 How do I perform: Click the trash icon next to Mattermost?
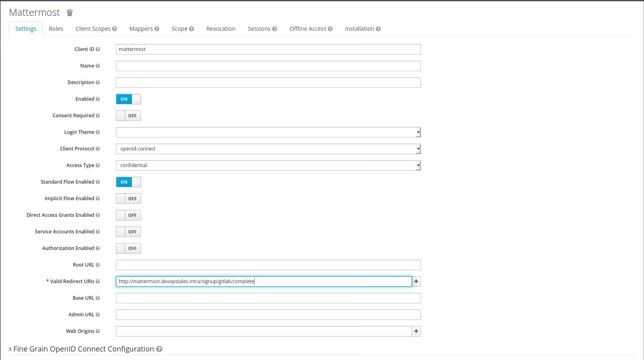tap(69, 13)
